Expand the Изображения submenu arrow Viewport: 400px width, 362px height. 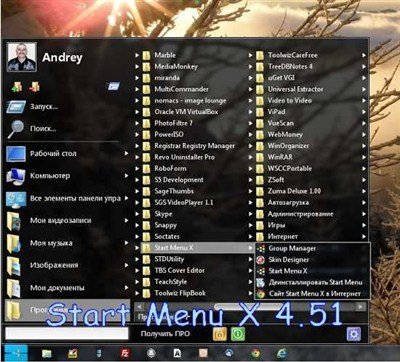click(x=126, y=265)
